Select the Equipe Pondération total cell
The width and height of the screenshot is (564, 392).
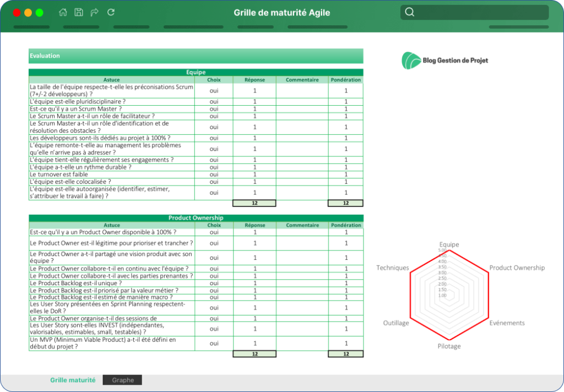click(x=345, y=203)
